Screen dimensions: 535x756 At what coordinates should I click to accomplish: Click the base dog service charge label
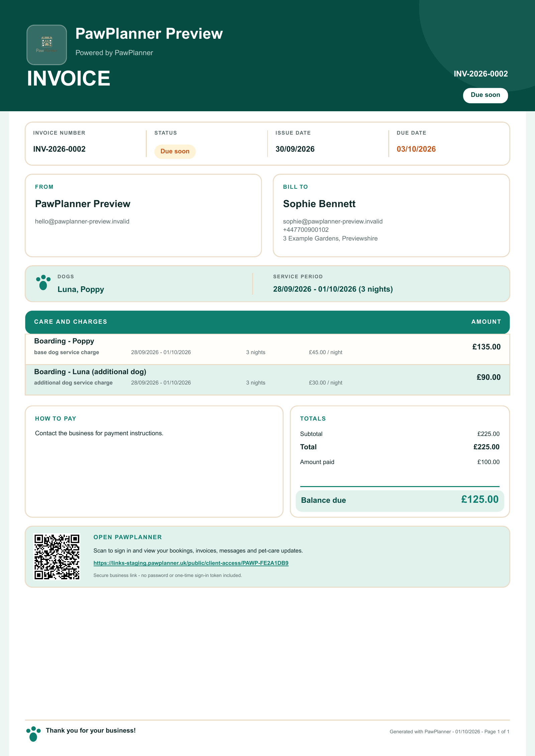pos(67,352)
